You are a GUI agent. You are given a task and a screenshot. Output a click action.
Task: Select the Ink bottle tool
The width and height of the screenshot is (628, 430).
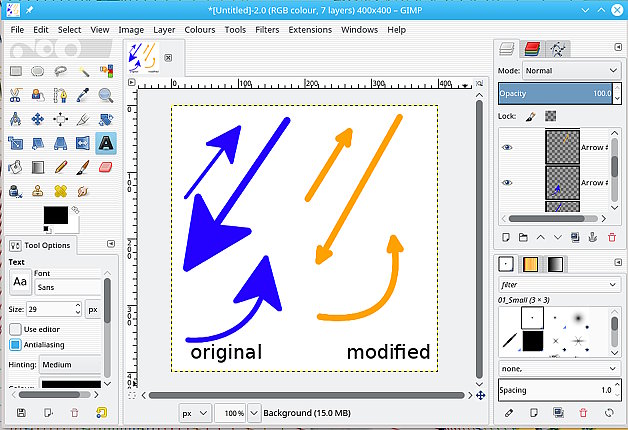(16, 191)
